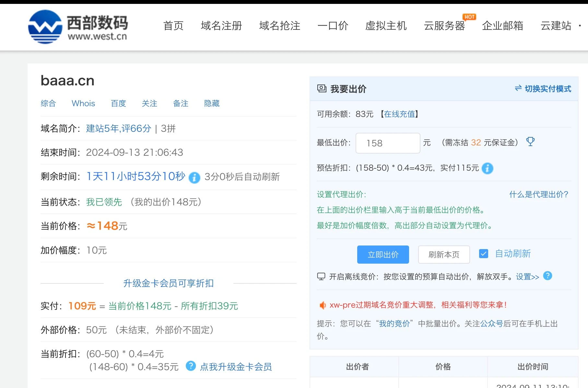
Task: Open the 云服务器 navigation menu
Action: (444, 26)
